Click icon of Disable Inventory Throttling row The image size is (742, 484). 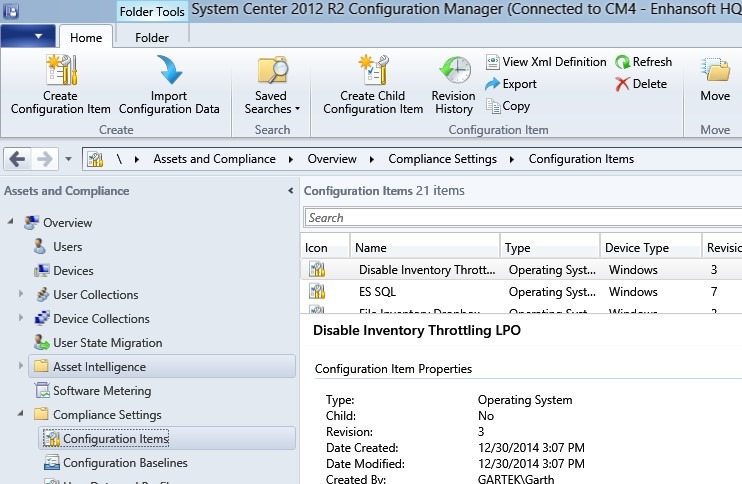click(317, 270)
